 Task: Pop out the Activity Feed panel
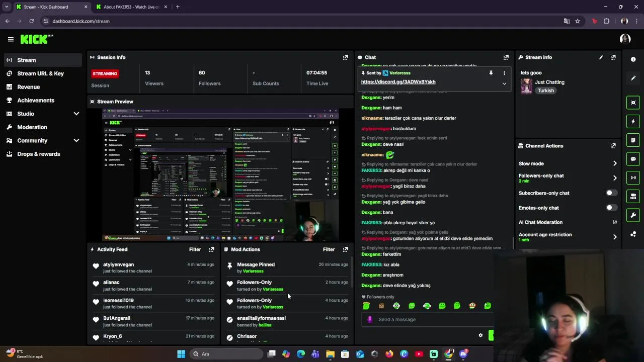click(211, 249)
